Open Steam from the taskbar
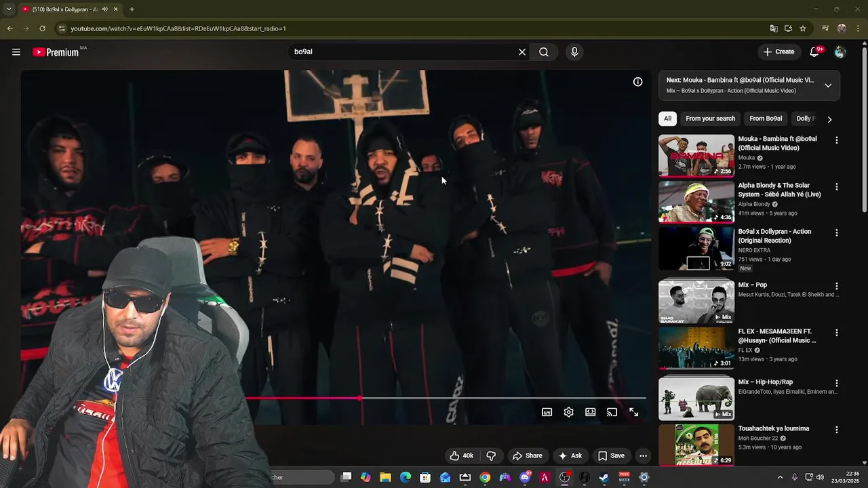Screen dimensions: 868x488 tap(604, 477)
